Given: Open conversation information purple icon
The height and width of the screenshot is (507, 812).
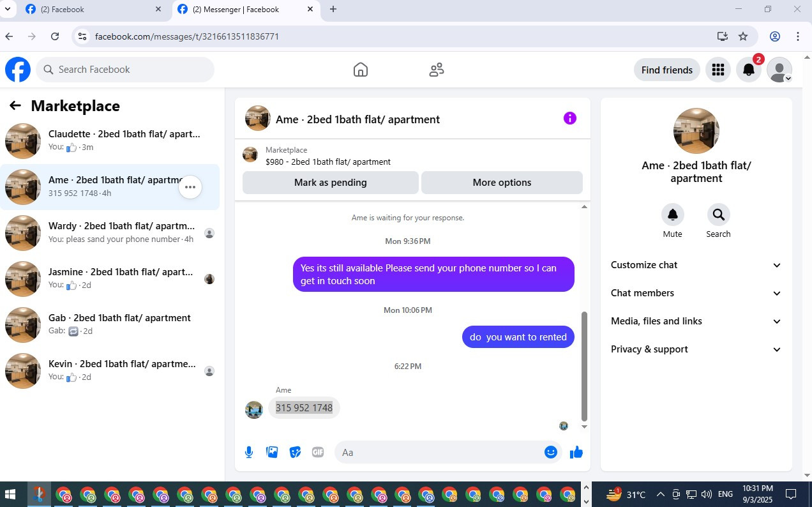Looking at the screenshot, I should pyautogui.click(x=570, y=118).
